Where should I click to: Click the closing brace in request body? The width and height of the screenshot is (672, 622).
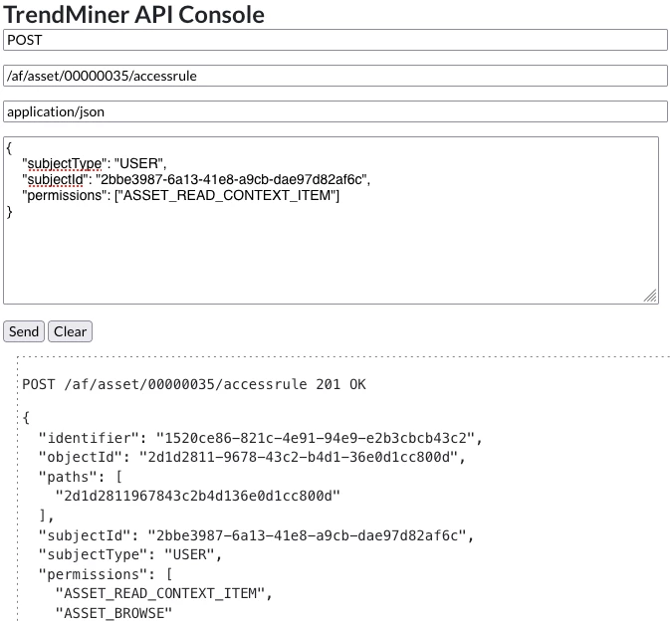tap(9, 212)
